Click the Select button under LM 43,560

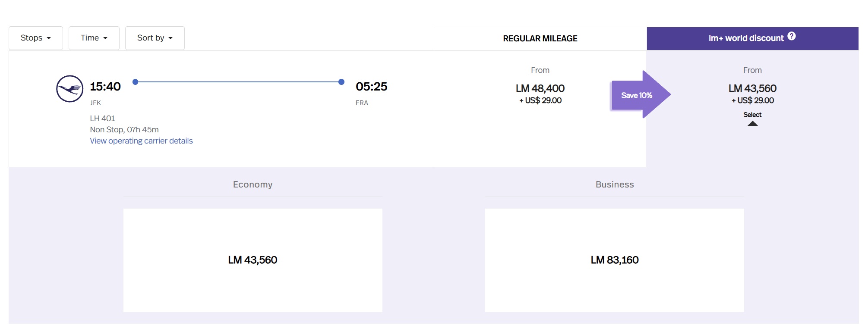[x=752, y=115]
